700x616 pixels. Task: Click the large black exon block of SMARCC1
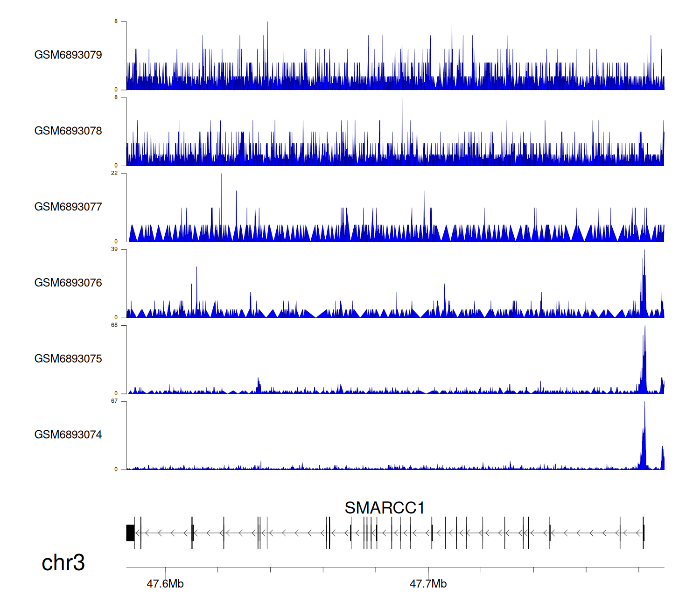pos(130,533)
